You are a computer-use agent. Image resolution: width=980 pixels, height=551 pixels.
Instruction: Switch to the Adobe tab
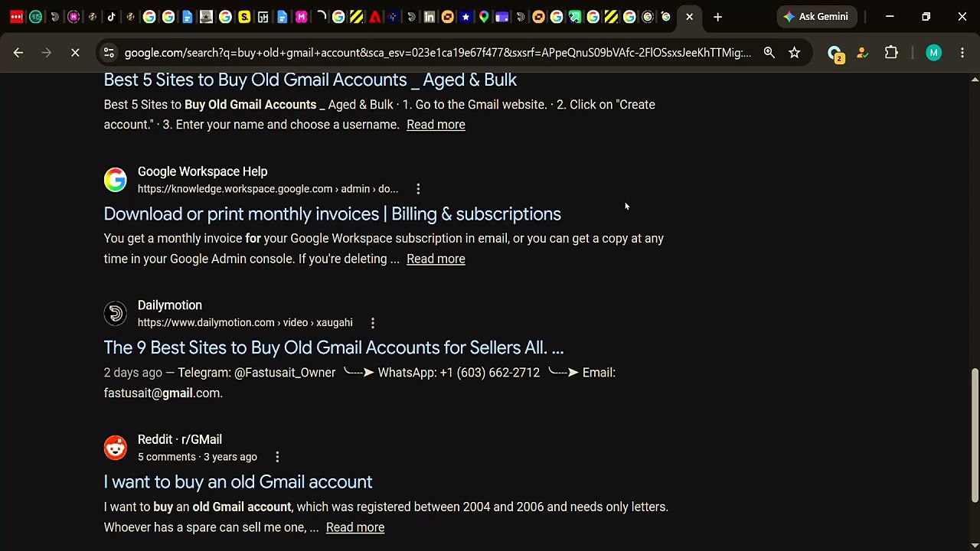pos(375,17)
